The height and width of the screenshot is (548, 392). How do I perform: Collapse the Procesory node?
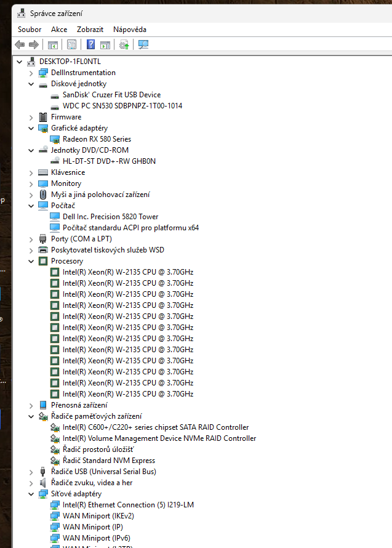pyautogui.click(x=31, y=262)
